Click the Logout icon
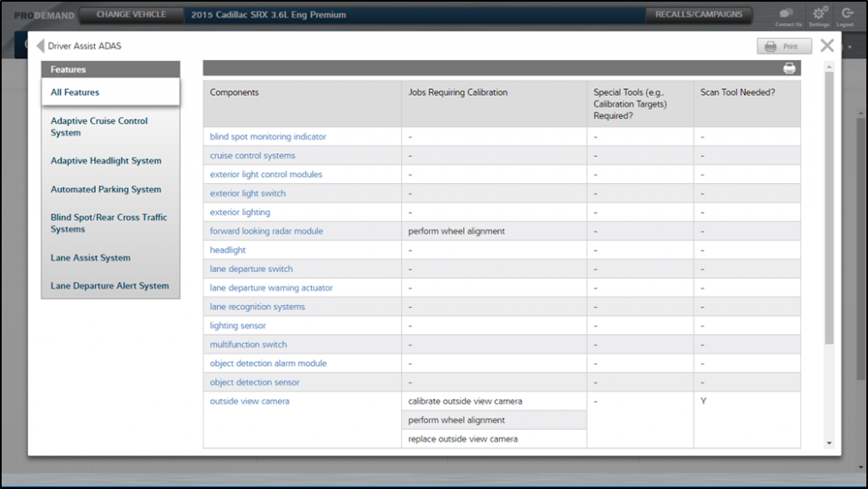The width and height of the screenshot is (868, 489). 846,14
